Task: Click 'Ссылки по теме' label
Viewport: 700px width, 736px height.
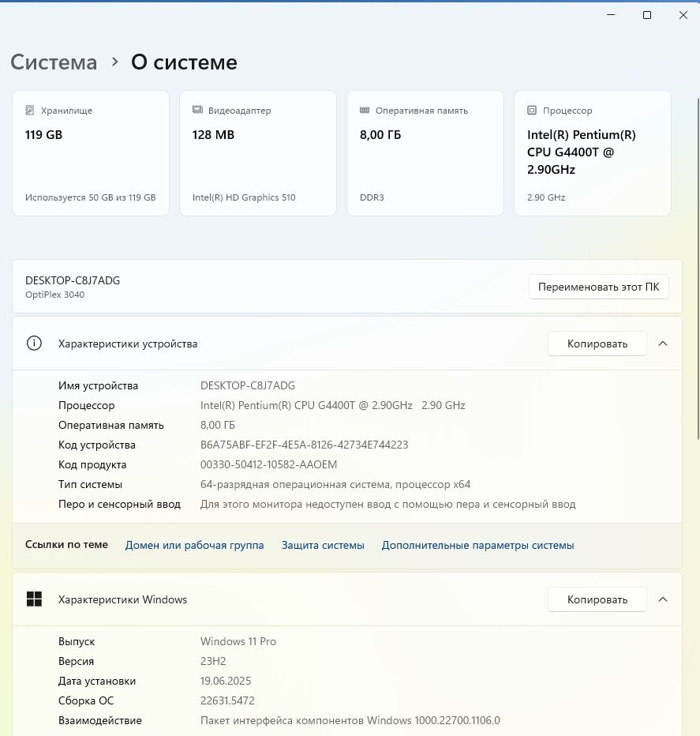Action: click(x=66, y=544)
